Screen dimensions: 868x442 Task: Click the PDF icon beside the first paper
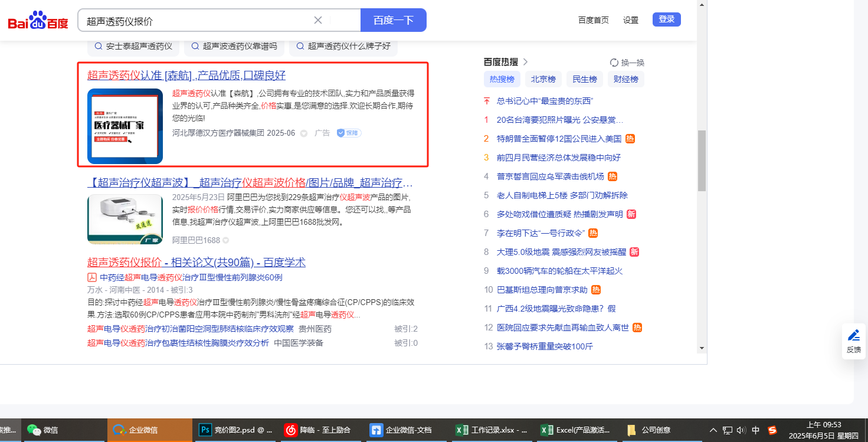pyautogui.click(x=92, y=277)
